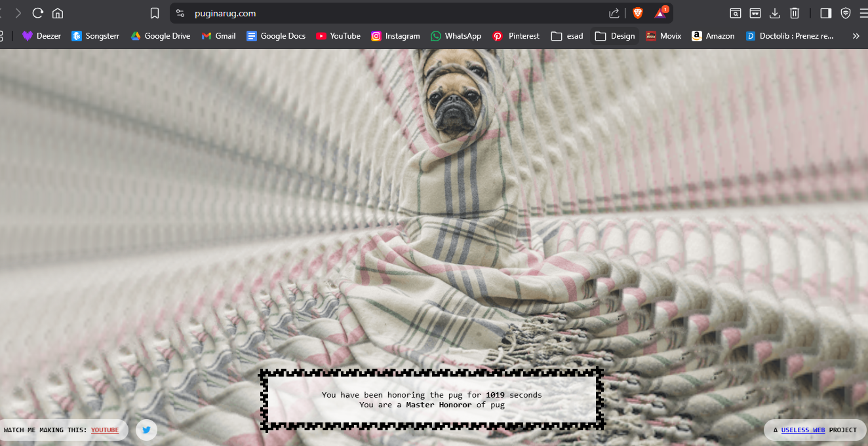
Task: Open the downloads panel
Action: click(774, 13)
